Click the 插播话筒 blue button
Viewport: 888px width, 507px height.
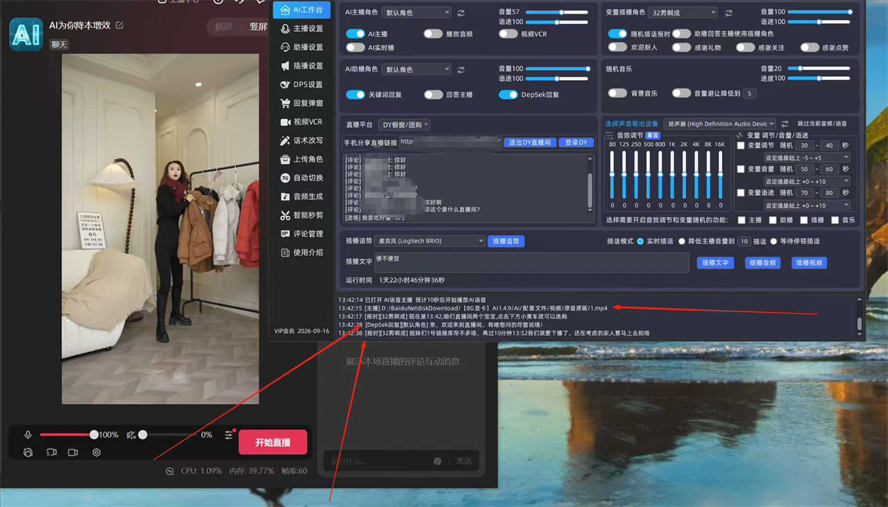[506, 241]
